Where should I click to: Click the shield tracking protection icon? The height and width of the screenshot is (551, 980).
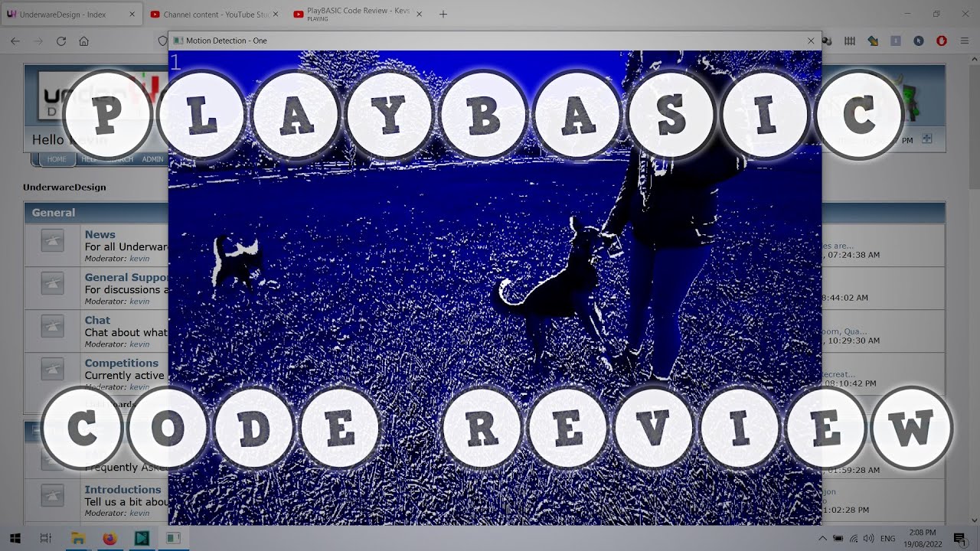click(x=162, y=41)
